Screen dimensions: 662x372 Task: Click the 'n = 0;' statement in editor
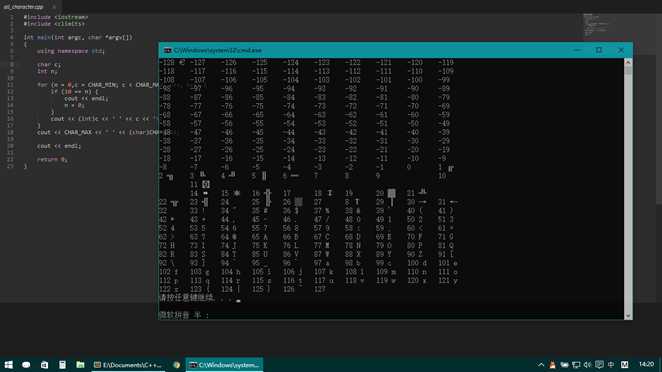(x=74, y=105)
